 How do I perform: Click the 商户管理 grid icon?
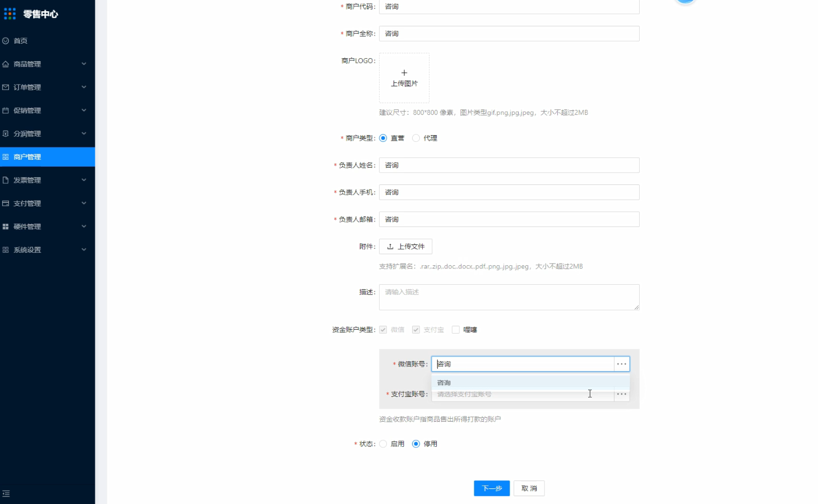(x=6, y=157)
